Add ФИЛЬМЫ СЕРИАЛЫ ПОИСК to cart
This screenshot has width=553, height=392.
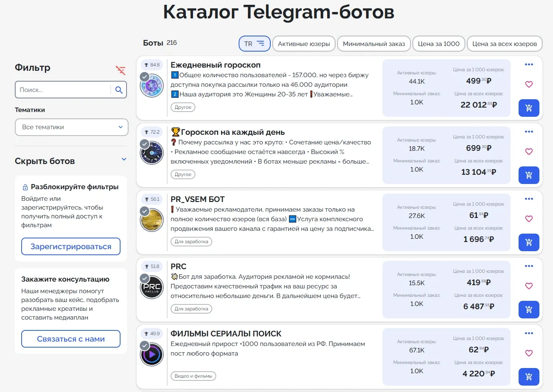[529, 377]
